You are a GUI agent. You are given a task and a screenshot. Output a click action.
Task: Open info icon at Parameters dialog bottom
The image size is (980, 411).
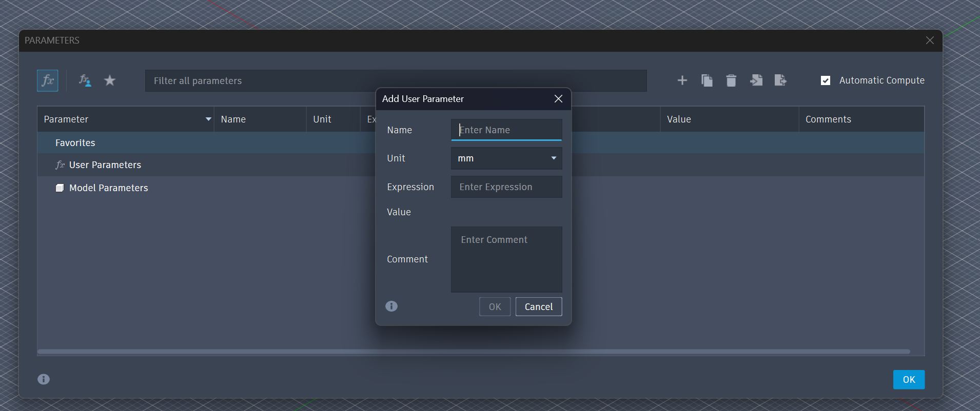click(44, 379)
